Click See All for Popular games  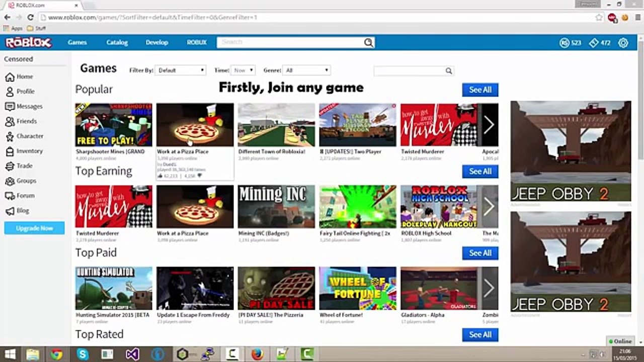(x=480, y=90)
